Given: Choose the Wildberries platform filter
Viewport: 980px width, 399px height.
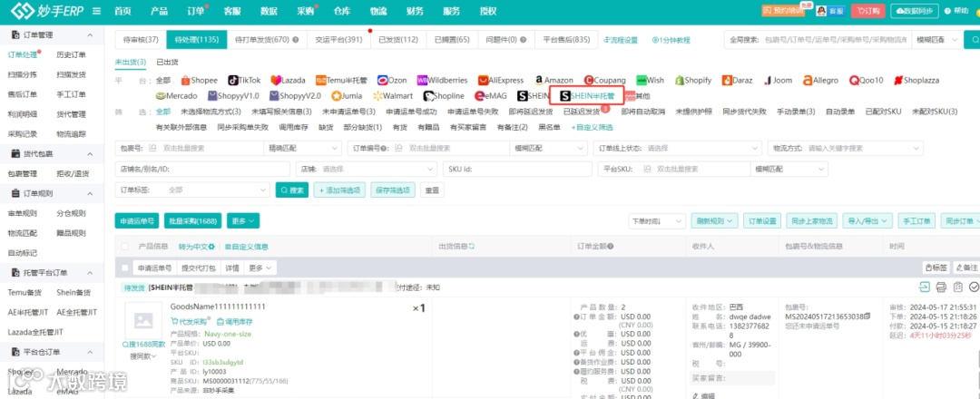Looking at the screenshot, I should tap(443, 80).
